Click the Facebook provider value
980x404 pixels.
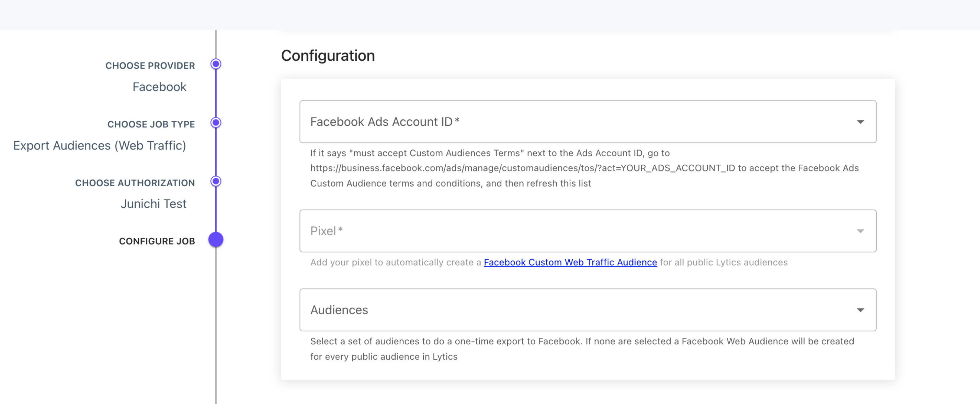[159, 87]
